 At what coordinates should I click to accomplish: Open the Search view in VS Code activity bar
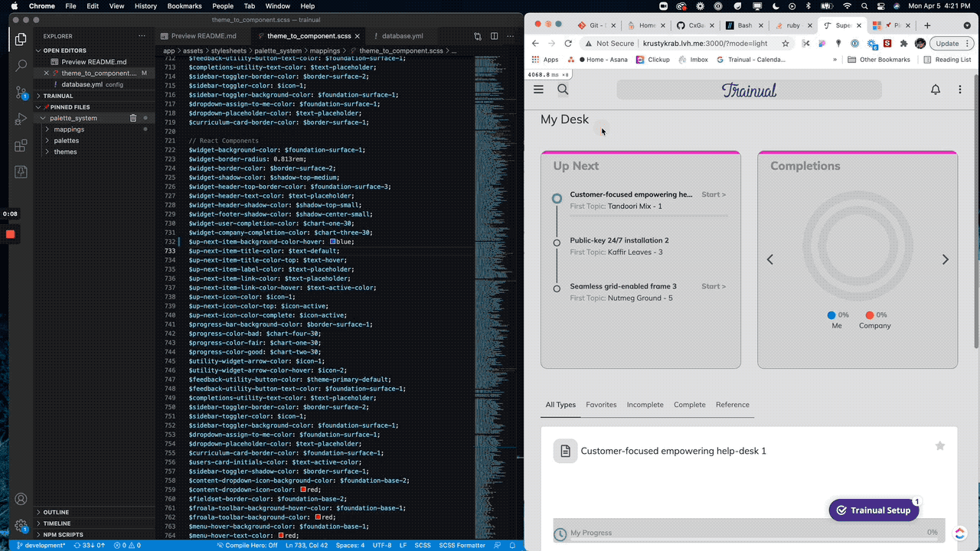point(21,66)
